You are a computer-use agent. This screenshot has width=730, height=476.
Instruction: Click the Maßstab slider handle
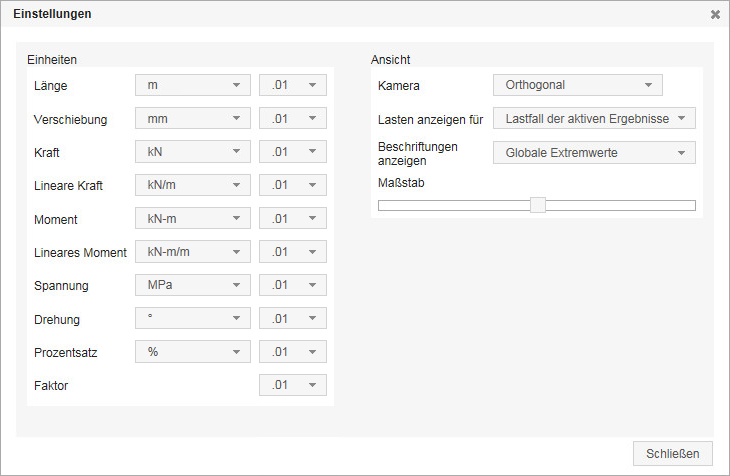coord(538,205)
